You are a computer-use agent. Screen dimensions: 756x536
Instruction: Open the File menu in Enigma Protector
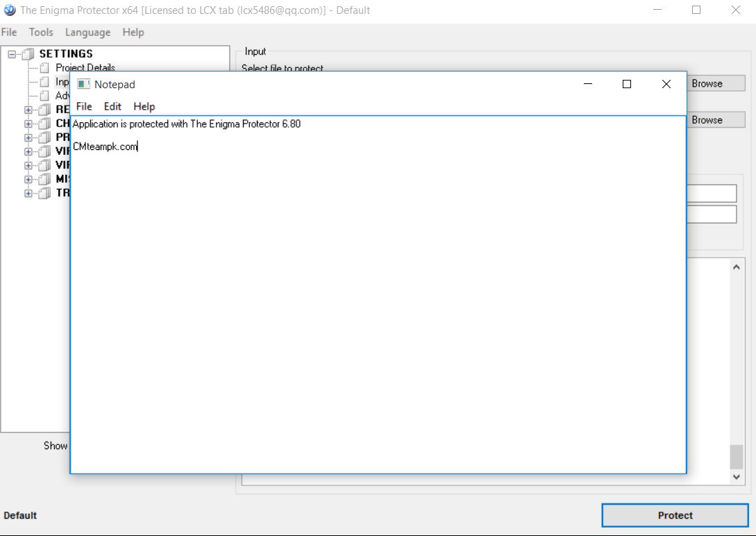[9, 33]
